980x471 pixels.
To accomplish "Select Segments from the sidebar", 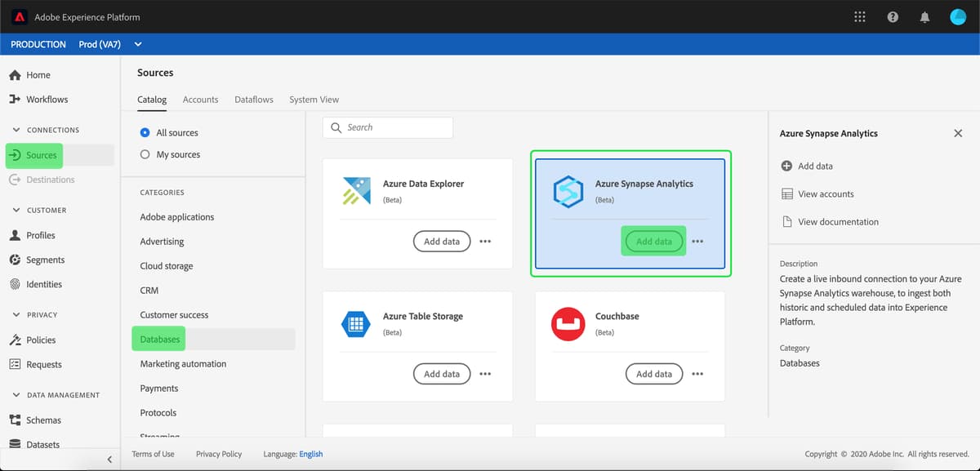I will (x=42, y=260).
